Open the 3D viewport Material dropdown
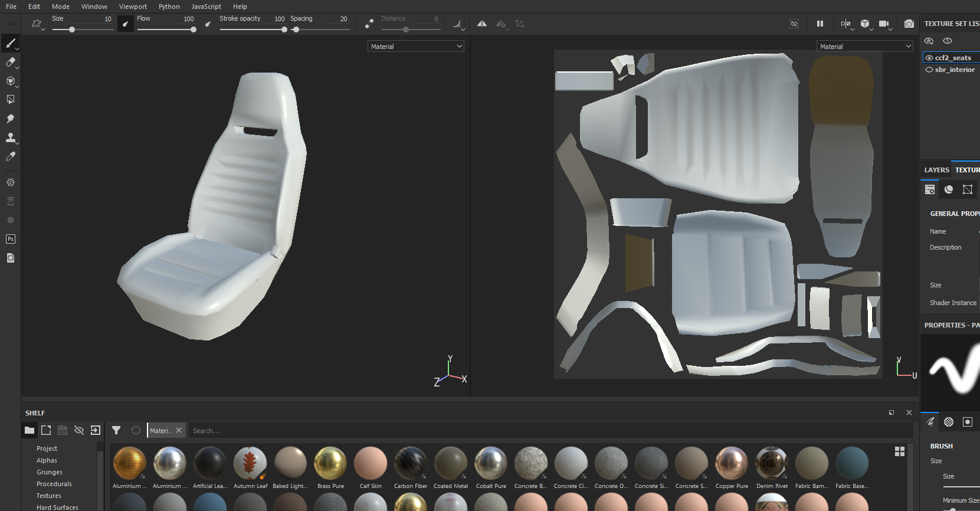 click(x=416, y=46)
